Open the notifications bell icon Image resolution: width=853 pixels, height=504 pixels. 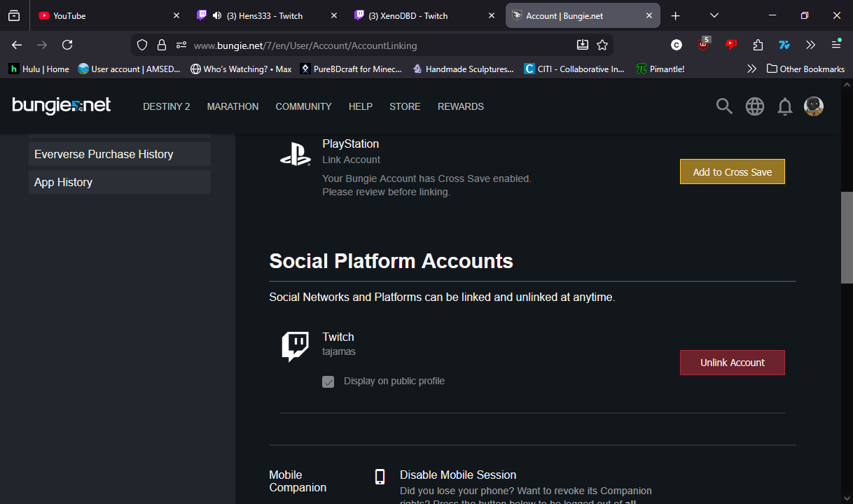[x=785, y=106]
